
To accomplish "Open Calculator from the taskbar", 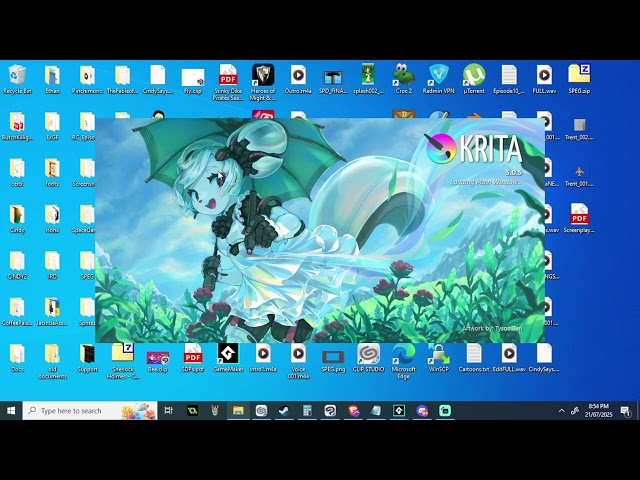I will point(307,411).
